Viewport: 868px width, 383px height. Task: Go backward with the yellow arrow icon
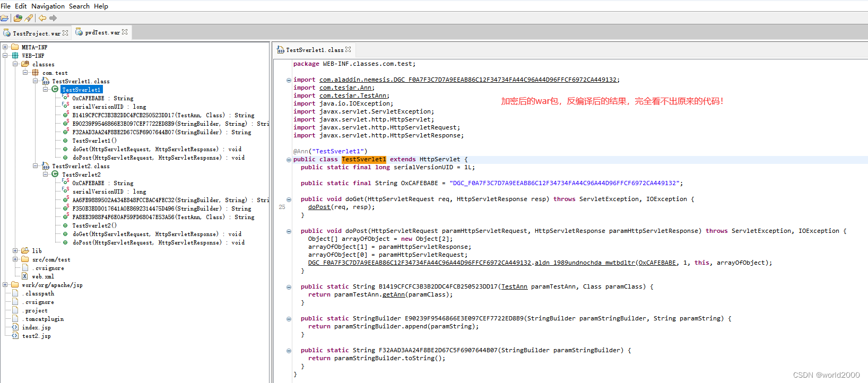pos(42,18)
